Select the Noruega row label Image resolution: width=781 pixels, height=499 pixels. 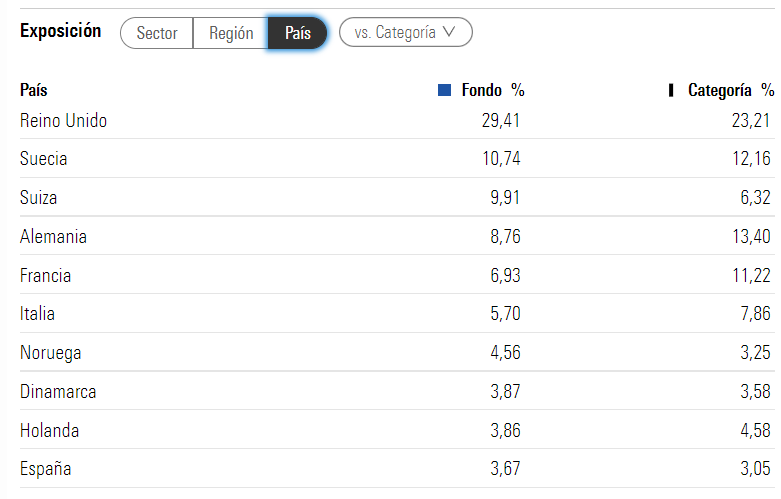coord(50,353)
